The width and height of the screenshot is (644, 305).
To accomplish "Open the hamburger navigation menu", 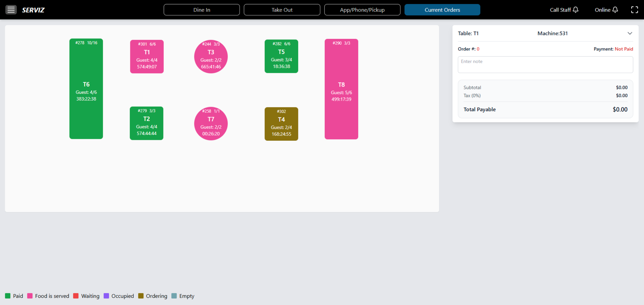I will pos(11,10).
